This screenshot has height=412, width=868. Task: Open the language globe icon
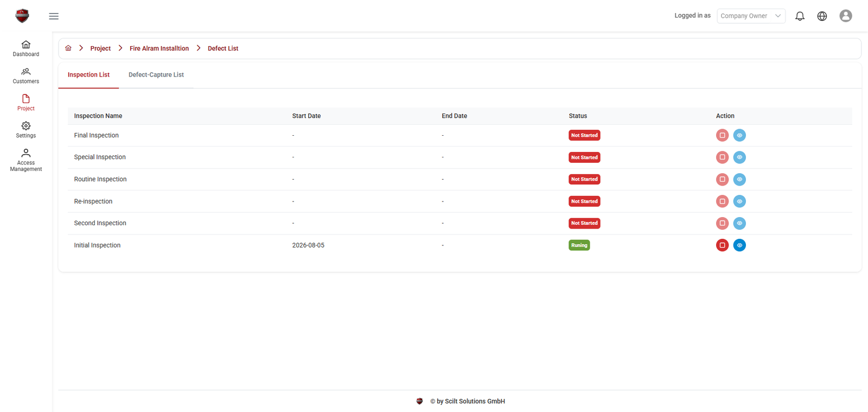coord(822,16)
